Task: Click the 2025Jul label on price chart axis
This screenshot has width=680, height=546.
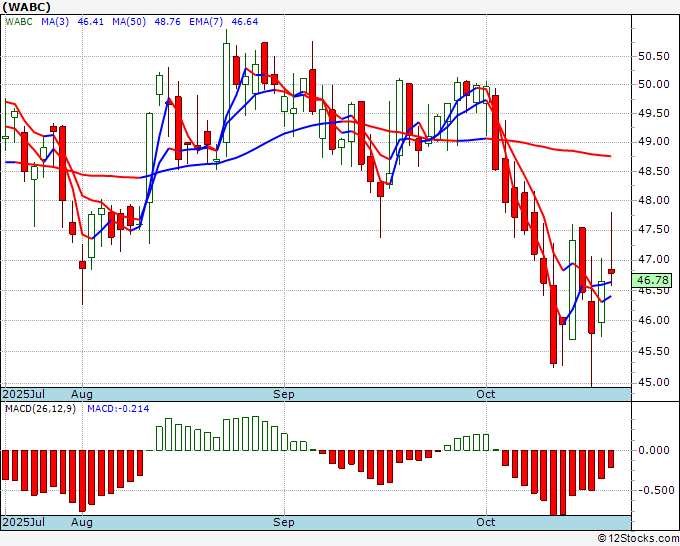Action: [x=24, y=394]
